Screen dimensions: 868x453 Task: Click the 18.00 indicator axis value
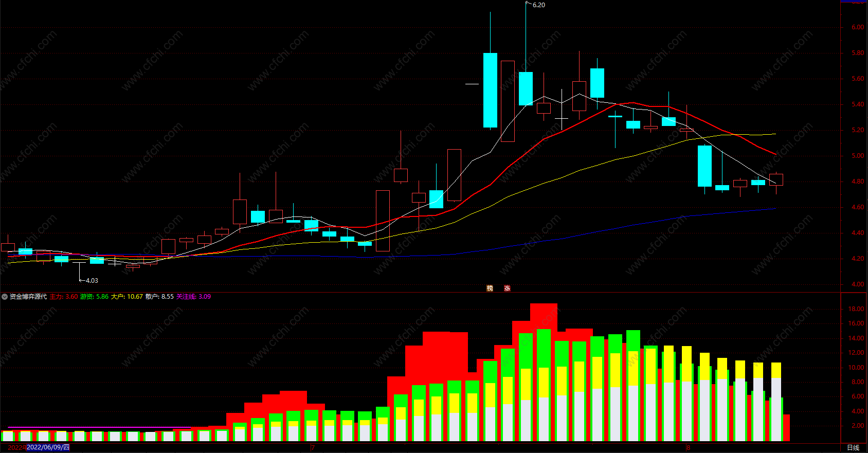[x=856, y=309]
